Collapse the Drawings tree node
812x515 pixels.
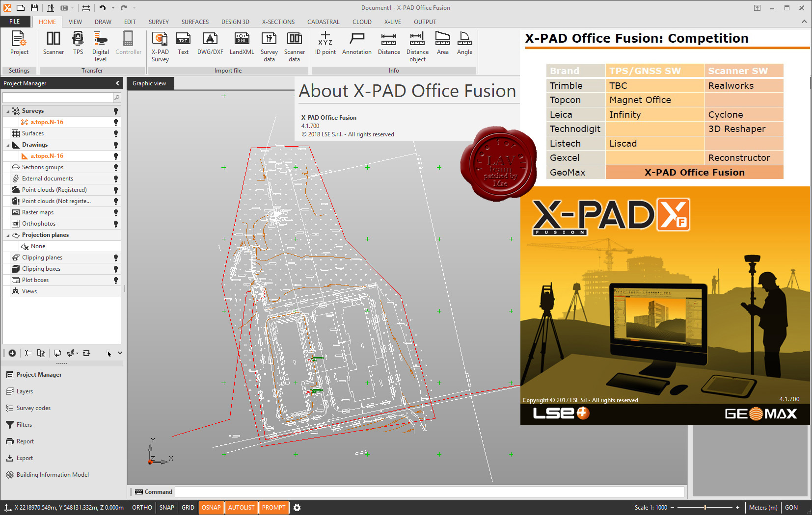[8, 145]
